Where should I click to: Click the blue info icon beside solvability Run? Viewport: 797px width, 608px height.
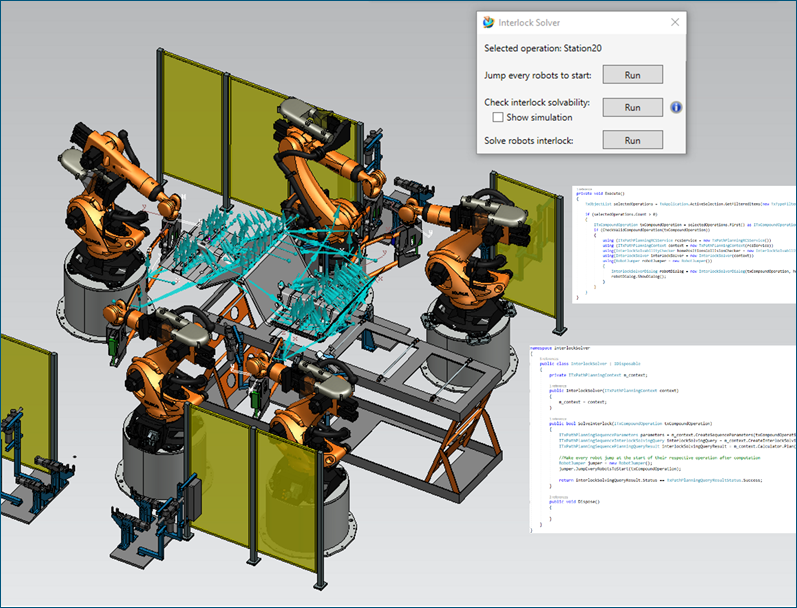point(676,107)
